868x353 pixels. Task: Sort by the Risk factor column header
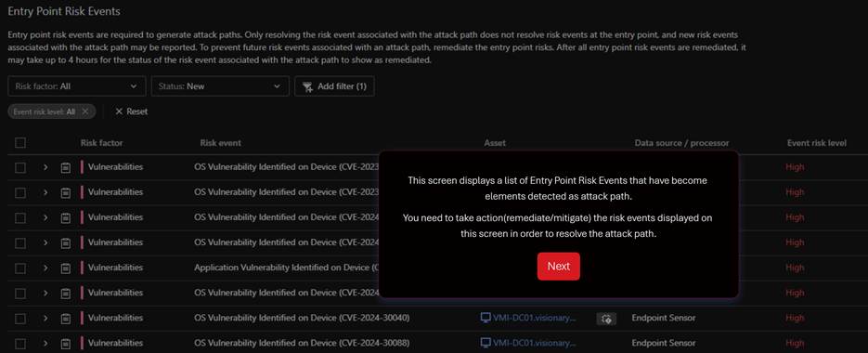tap(102, 143)
